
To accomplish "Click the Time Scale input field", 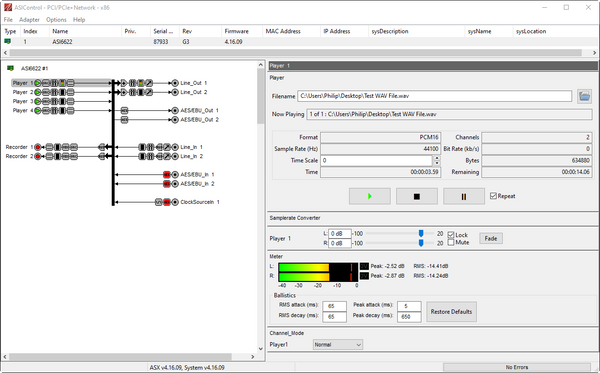I will click(377, 160).
